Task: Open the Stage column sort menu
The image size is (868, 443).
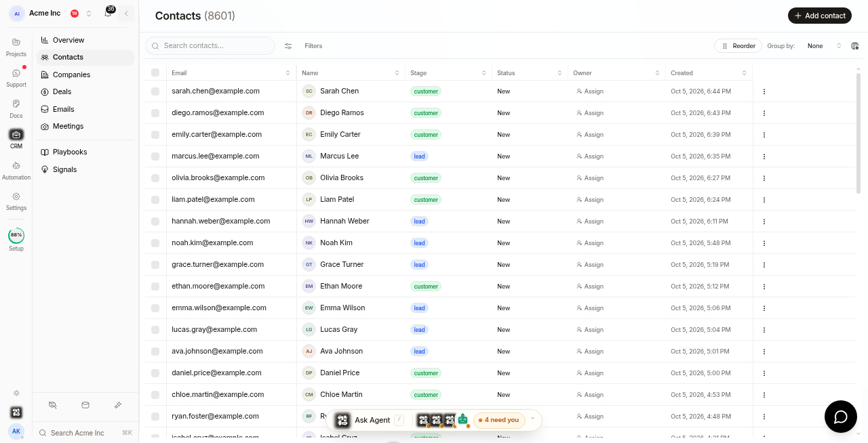Action: point(484,72)
